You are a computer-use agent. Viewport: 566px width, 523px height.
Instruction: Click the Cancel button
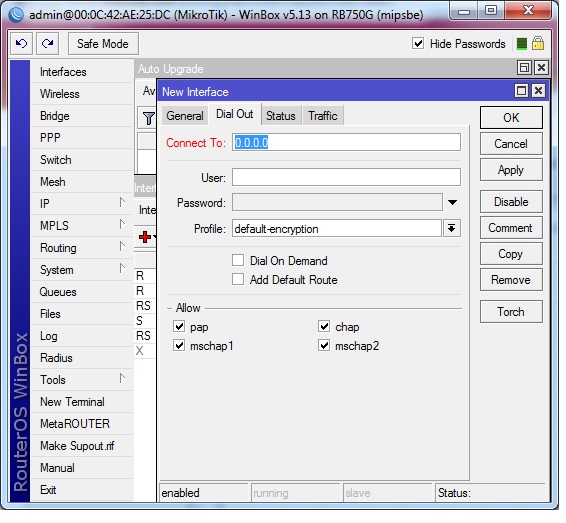pyautogui.click(x=511, y=144)
